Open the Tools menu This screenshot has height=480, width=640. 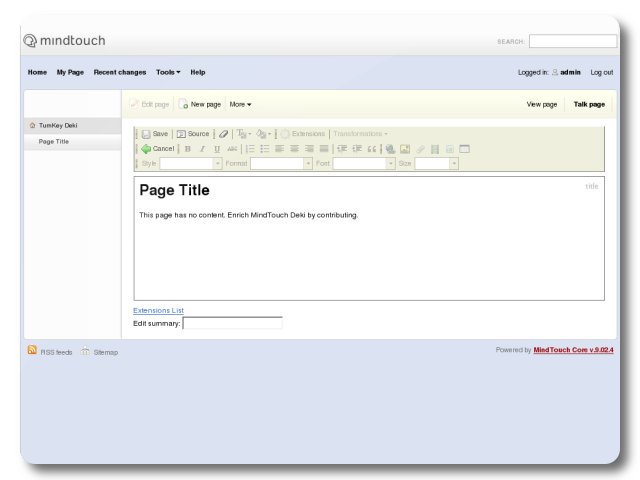(168, 72)
